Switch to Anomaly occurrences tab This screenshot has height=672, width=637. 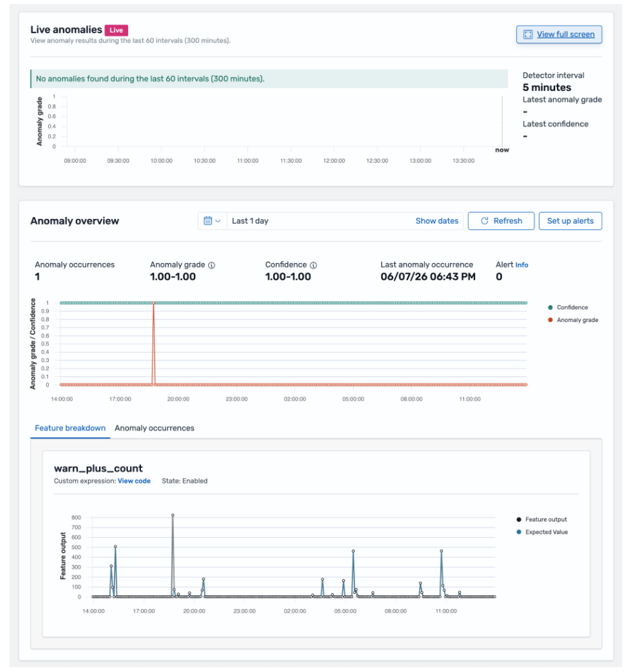coord(155,428)
